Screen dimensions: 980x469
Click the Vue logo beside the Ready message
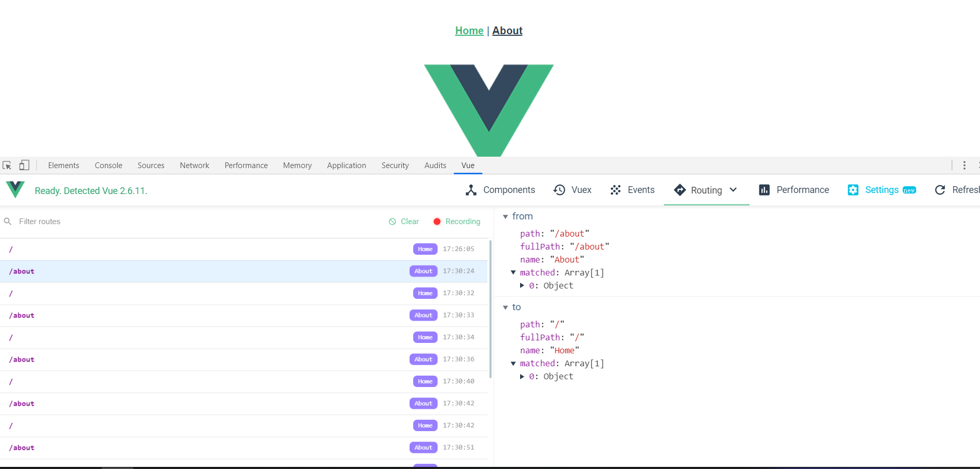coord(15,189)
